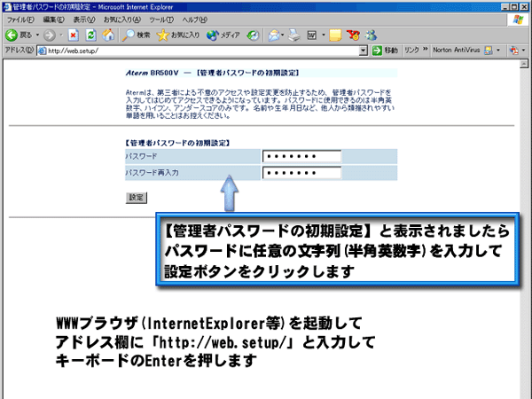532x399 pixels.
Task: Click the Print icon
Action: click(x=294, y=35)
